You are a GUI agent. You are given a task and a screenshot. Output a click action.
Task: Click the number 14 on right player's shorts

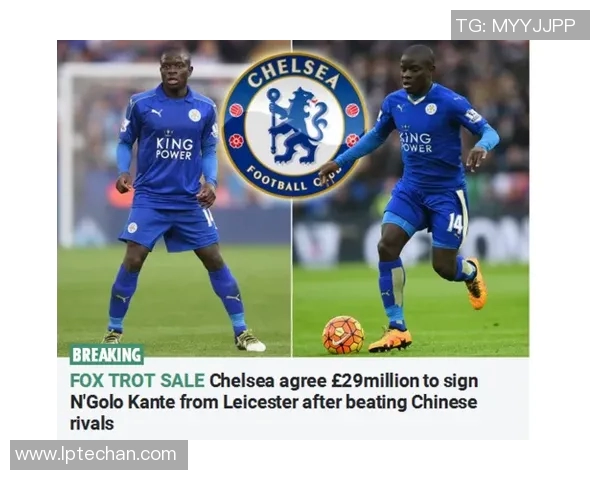click(455, 223)
